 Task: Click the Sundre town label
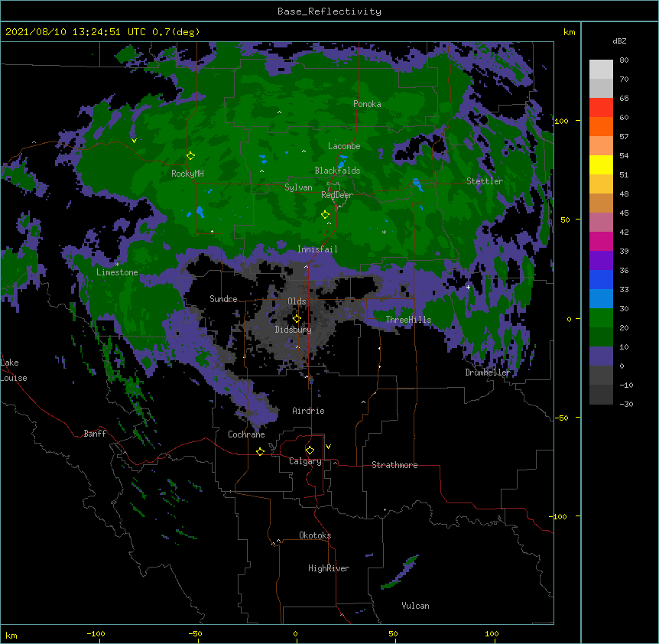pyautogui.click(x=223, y=299)
